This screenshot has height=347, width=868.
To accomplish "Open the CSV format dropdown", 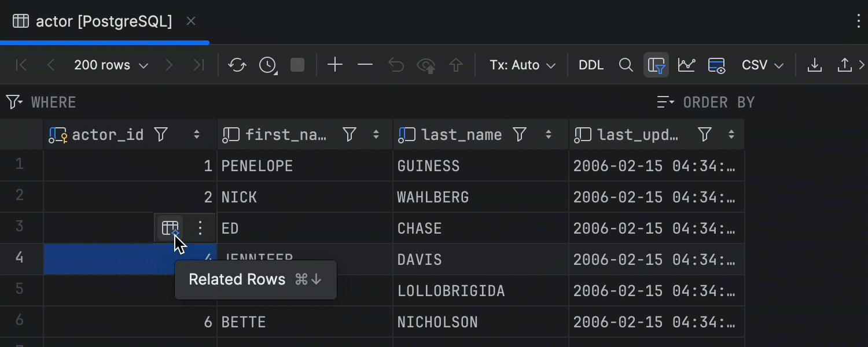I will [762, 65].
